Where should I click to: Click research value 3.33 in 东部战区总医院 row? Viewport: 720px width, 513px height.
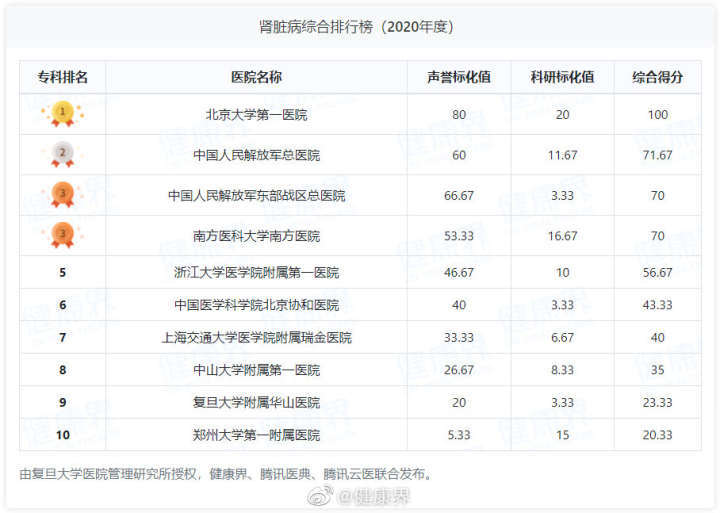pos(562,196)
